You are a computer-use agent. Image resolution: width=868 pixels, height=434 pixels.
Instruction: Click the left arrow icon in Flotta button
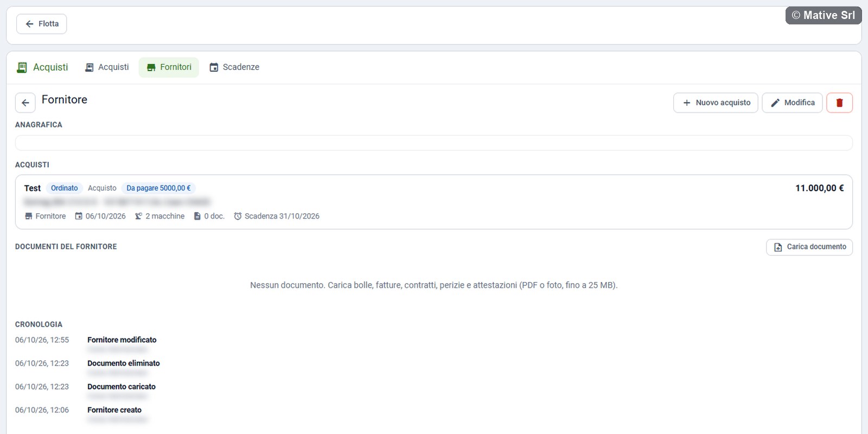(30, 24)
